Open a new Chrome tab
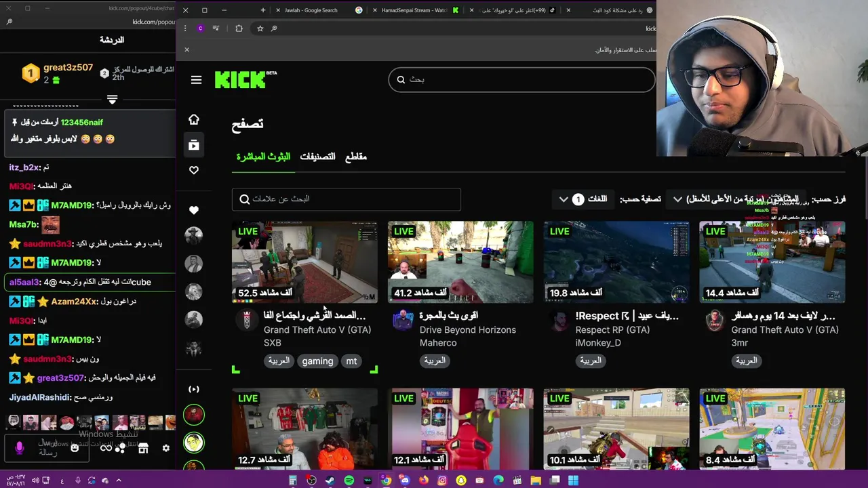The width and height of the screenshot is (868, 488). (x=263, y=10)
